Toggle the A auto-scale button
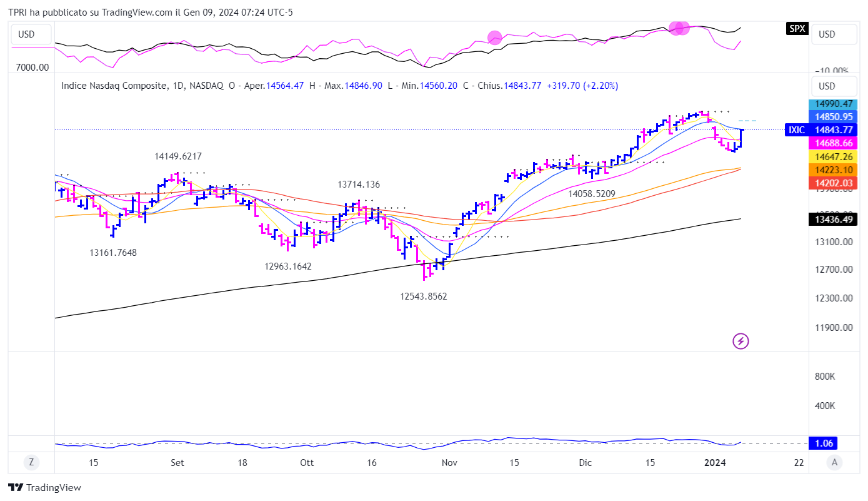Viewport: 868px width, 501px height. pyautogui.click(x=833, y=463)
